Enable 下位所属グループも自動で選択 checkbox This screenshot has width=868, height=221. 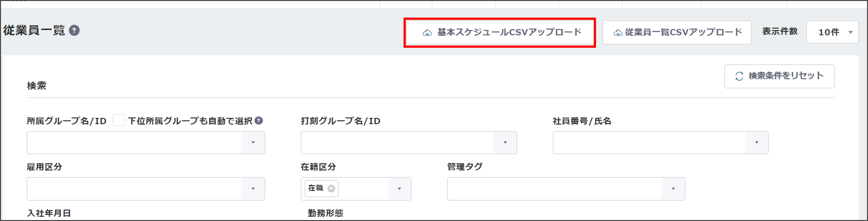tap(118, 121)
